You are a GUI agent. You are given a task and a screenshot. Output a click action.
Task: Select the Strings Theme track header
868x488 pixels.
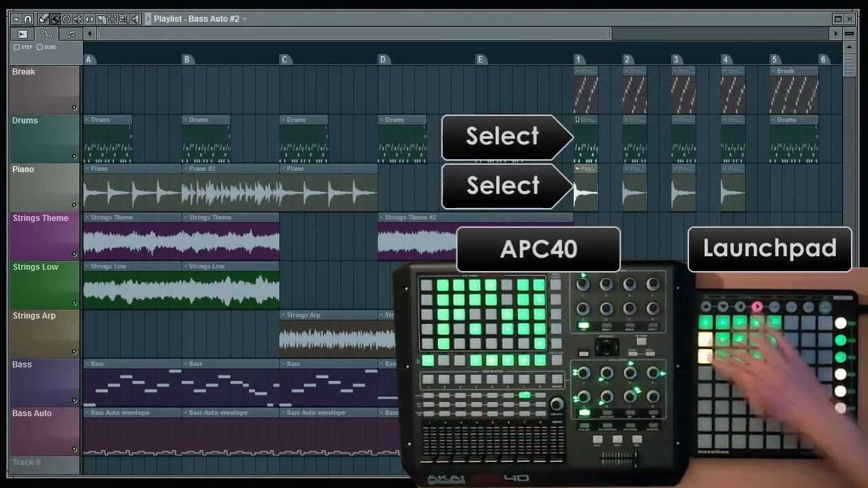click(x=45, y=236)
